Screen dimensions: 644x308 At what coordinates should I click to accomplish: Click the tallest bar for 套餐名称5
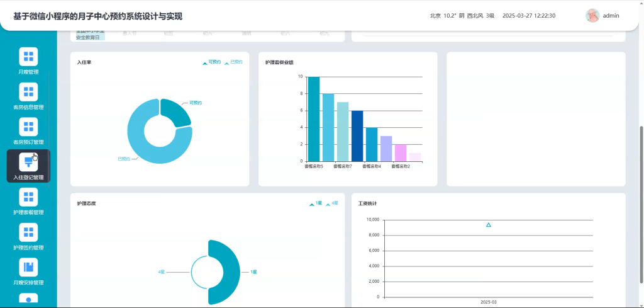pos(314,119)
